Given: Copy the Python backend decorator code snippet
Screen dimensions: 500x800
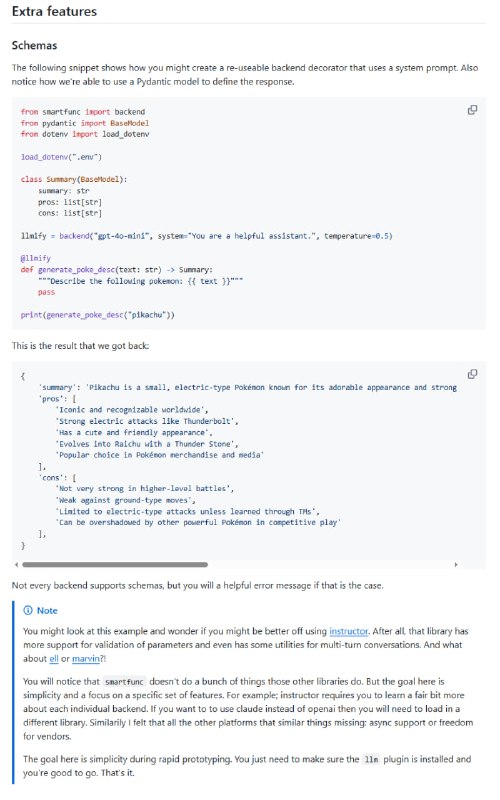Looking at the screenshot, I should [x=472, y=110].
